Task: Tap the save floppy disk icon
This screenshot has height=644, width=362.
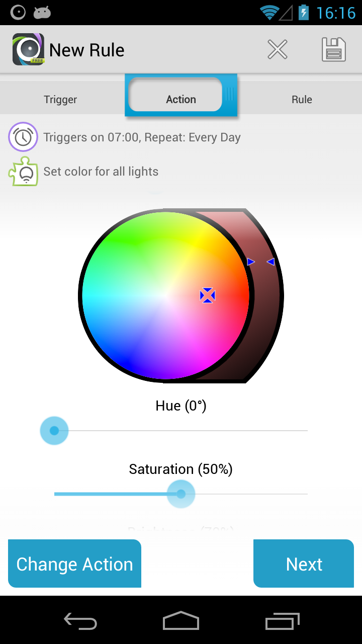Action: click(334, 50)
